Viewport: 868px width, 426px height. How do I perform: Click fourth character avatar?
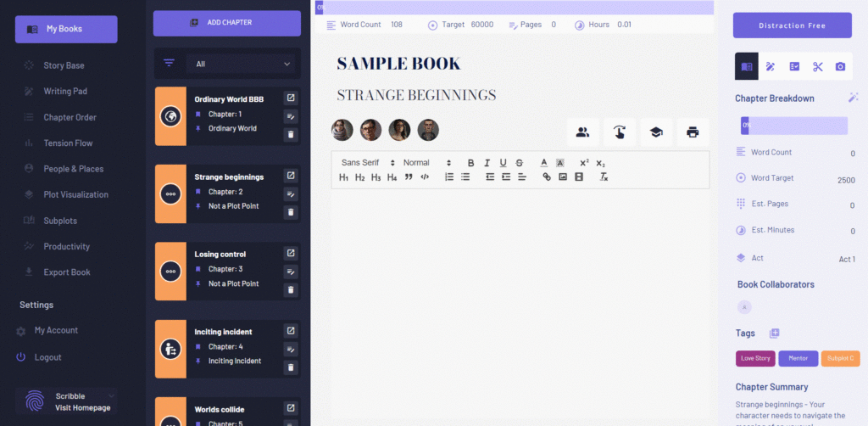(428, 130)
